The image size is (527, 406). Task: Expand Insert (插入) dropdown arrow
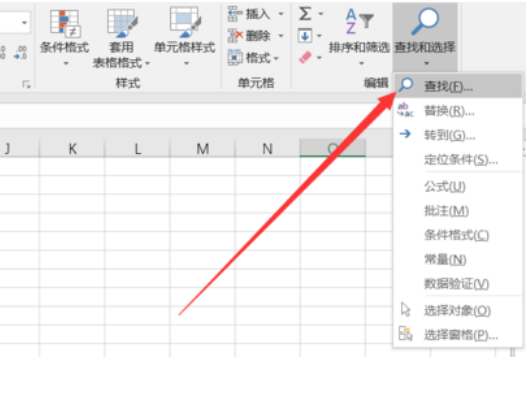pos(281,14)
